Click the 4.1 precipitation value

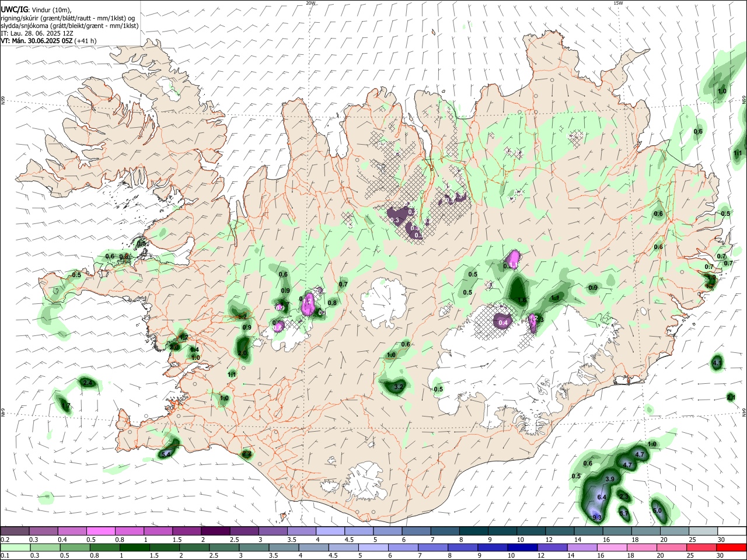coord(717,363)
